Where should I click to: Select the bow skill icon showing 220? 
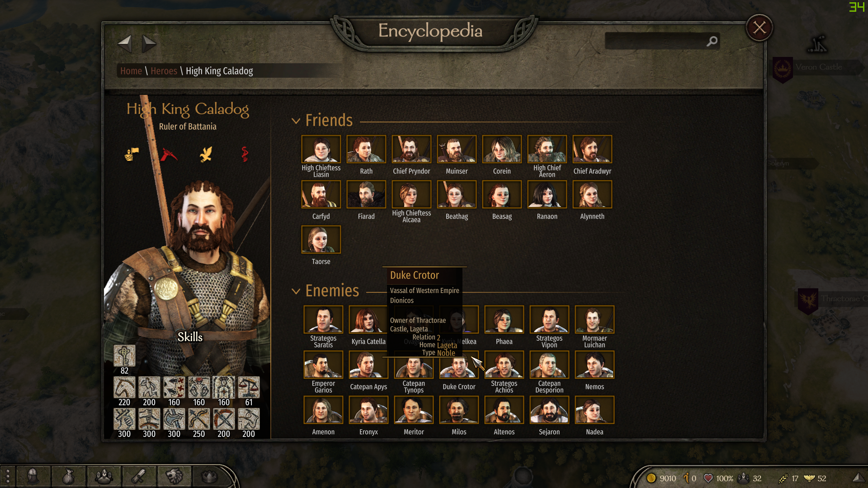coord(124,388)
